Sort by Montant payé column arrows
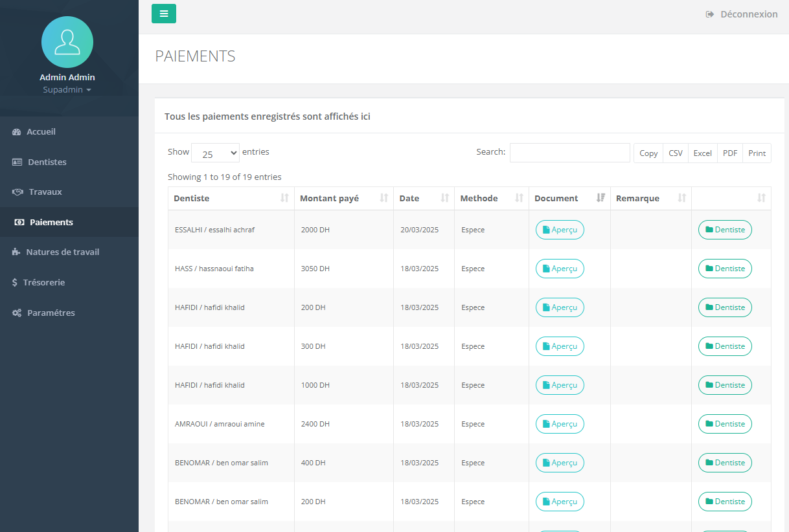 pyautogui.click(x=383, y=198)
